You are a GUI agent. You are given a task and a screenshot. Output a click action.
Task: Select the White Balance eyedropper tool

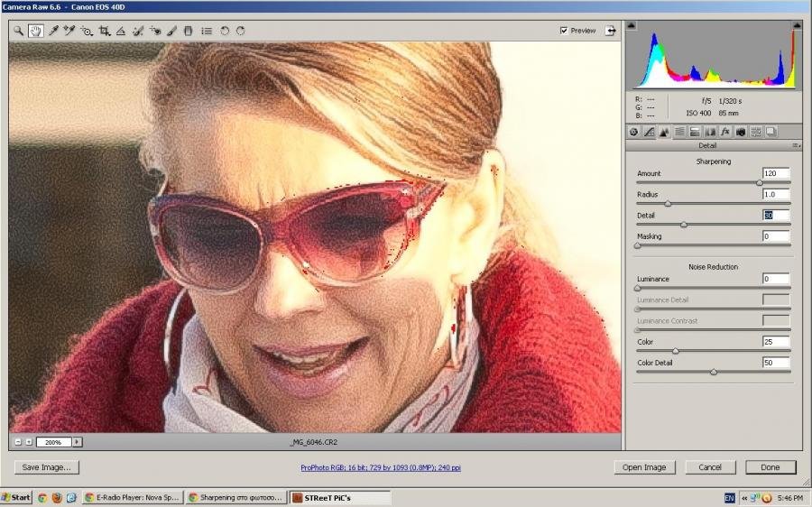(53, 31)
